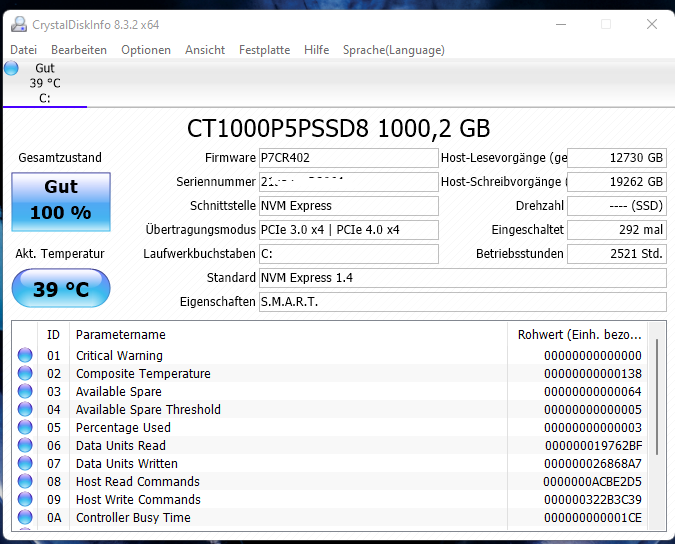The image size is (675, 544).
Task: Click the Eigenschaften field S.M.A.R.T.
Action: click(463, 302)
